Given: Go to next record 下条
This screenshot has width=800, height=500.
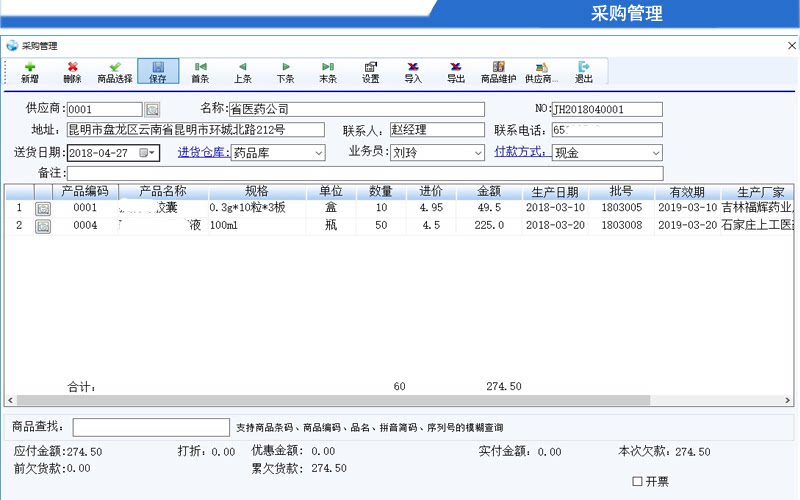Looking at the screenshot, I should (x=285, y=72).
